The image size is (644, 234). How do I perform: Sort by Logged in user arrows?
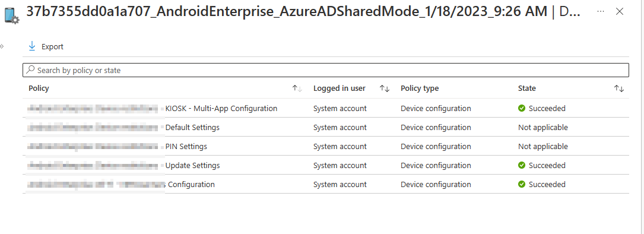385,88
